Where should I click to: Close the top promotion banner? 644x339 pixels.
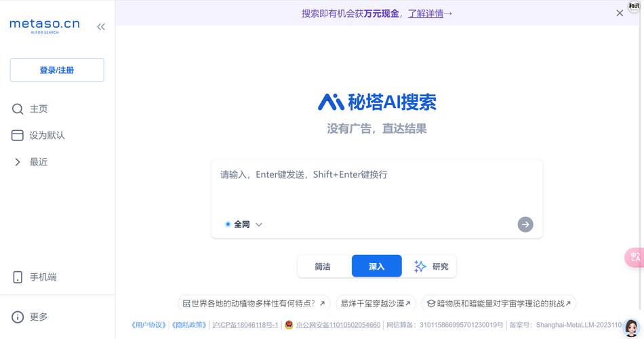620,13
